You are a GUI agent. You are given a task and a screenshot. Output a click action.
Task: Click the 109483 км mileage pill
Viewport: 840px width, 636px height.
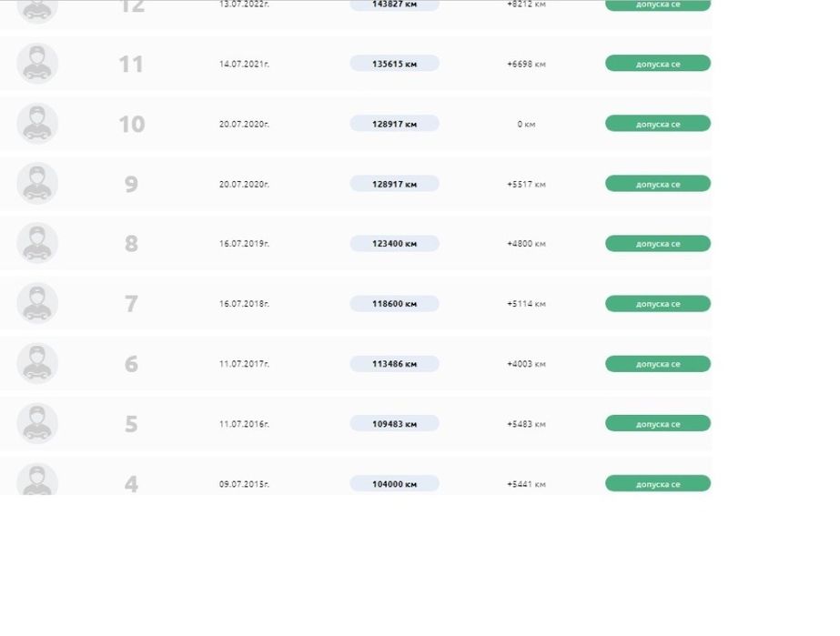point(394,424)
